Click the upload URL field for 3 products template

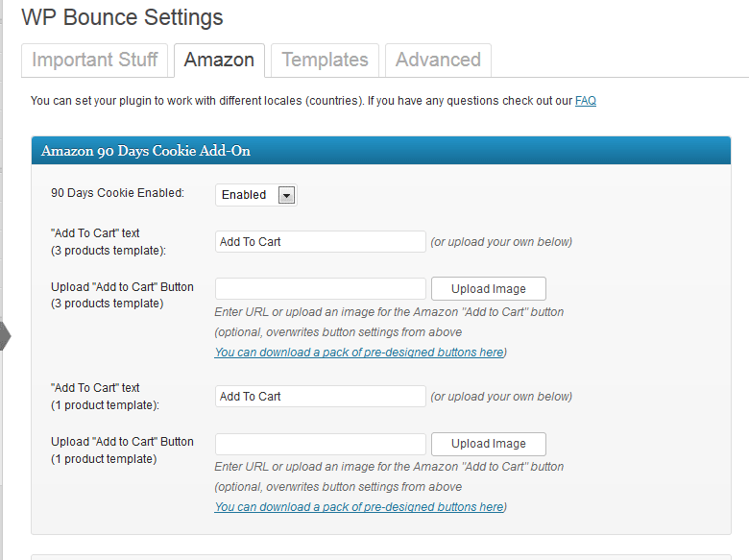coord(320,288)
